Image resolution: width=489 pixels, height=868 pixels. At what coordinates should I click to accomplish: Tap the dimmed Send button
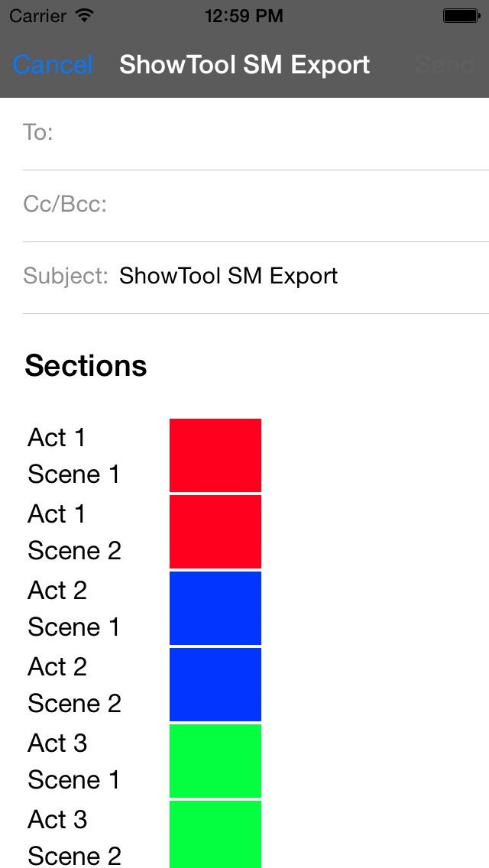click(x=445, y=65)
